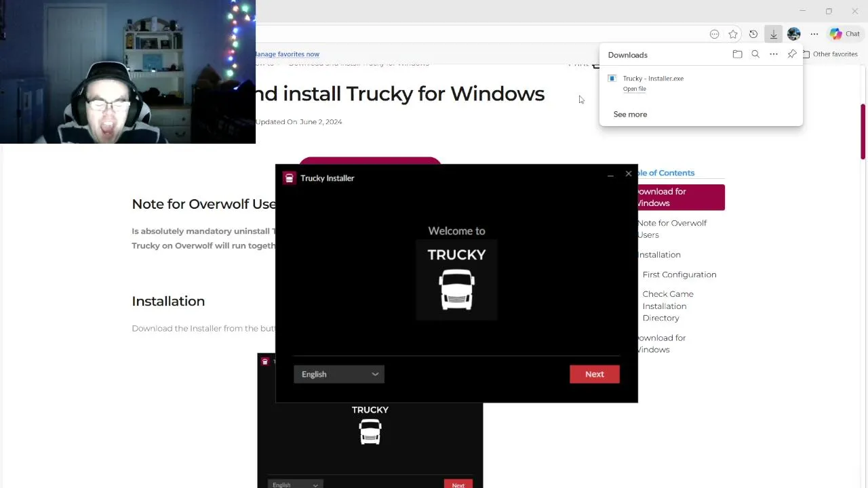Click 'Open file' under Trucky - Installer.exe

pos(634,89)
